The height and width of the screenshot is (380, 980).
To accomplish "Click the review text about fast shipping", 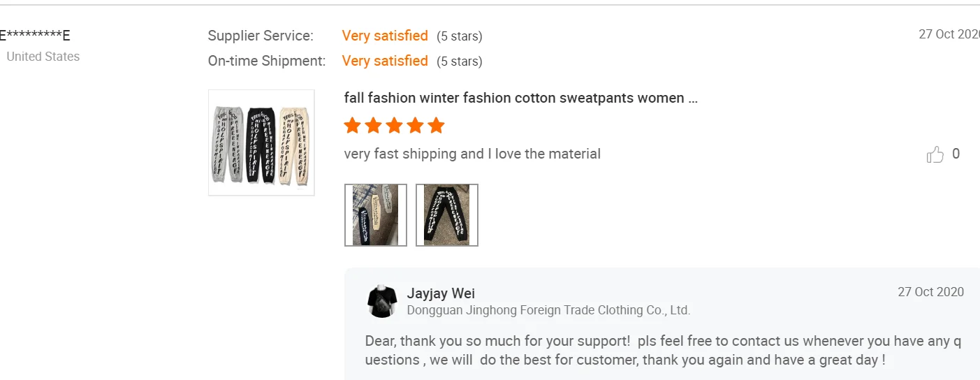I will [472, 154].
